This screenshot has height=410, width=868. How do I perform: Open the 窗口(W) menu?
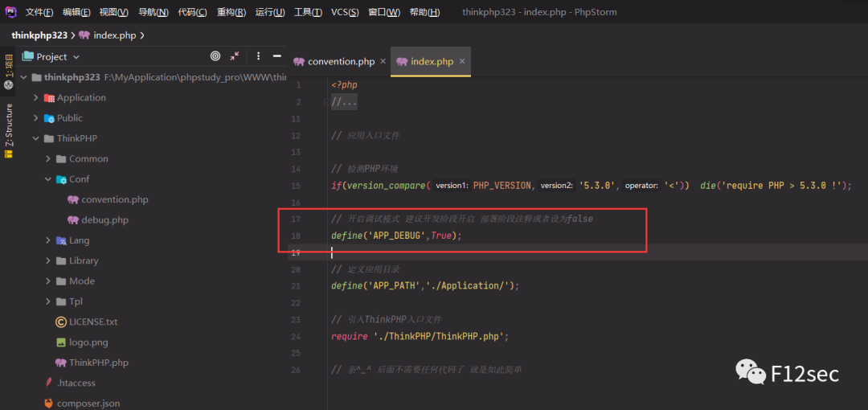pyautogui.click(x=384, y=12)
